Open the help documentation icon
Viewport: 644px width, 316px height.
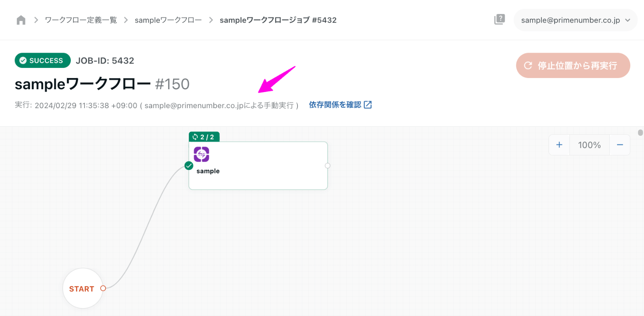click(x=500, y=19)
